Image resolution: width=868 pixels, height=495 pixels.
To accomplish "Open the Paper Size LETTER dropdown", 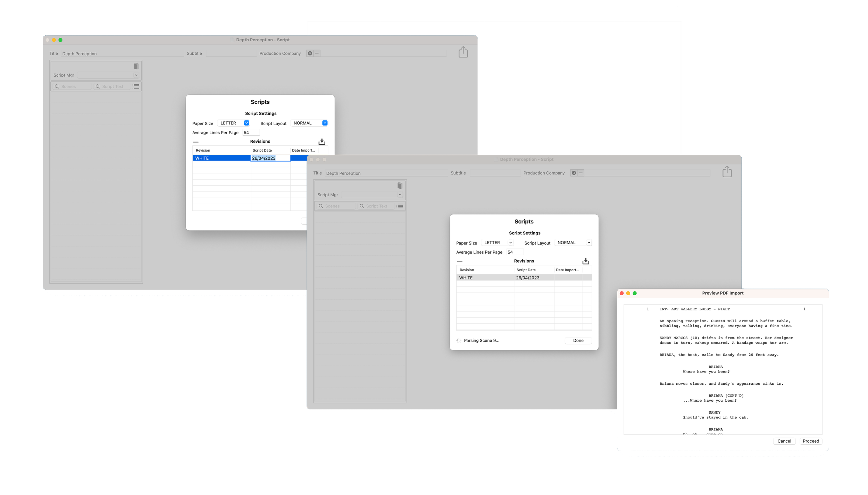I will click(x=497, y=242).
